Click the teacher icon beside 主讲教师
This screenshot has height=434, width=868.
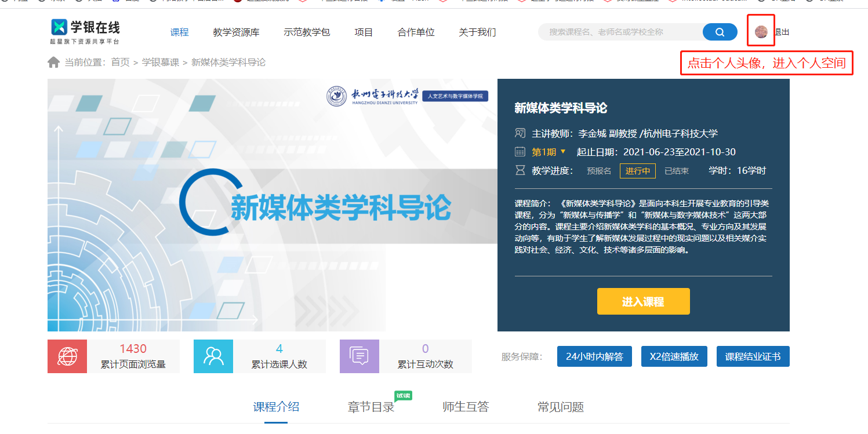point(520,133)
